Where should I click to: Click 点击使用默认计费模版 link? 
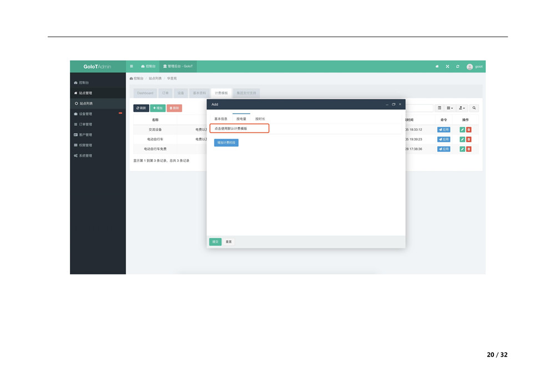pyautogui.click(x=231, y=129)
